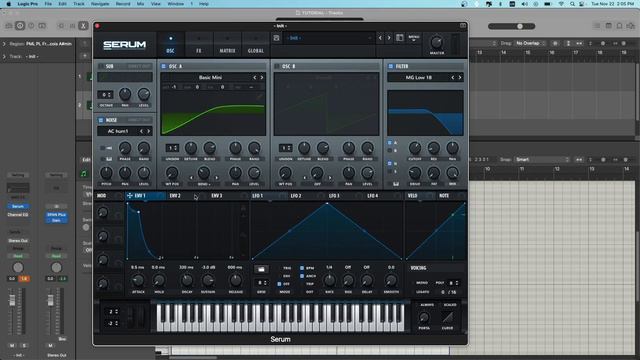Toggle OSC A enable switch
The height and width of the screenshot is (360, 640).
(x=163, y=66)
